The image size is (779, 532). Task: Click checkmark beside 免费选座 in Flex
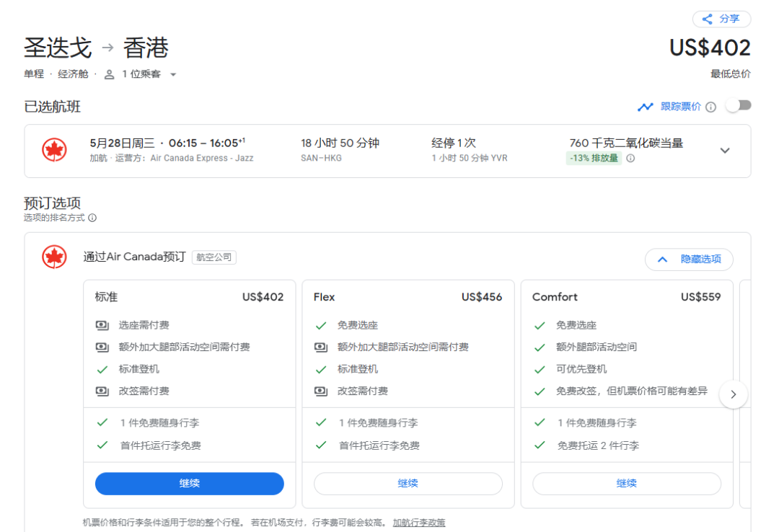point(321,326)
